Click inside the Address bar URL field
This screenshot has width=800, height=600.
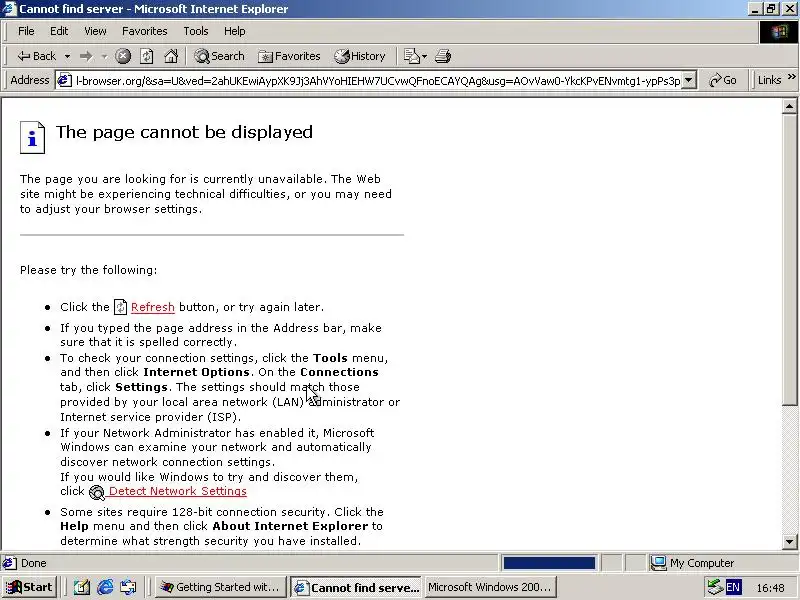pyautogui.click(x=378, y=81)
